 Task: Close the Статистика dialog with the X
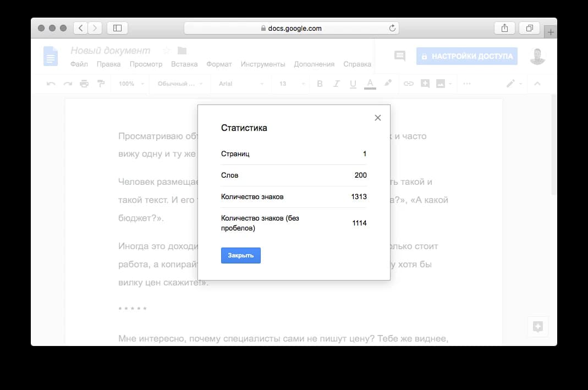pos(377,118)
